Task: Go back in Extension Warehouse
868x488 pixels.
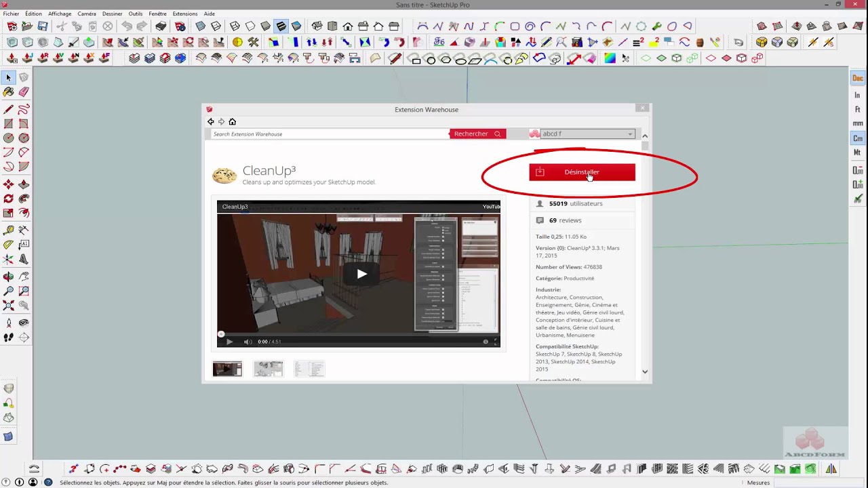Action: click(211, 122)
